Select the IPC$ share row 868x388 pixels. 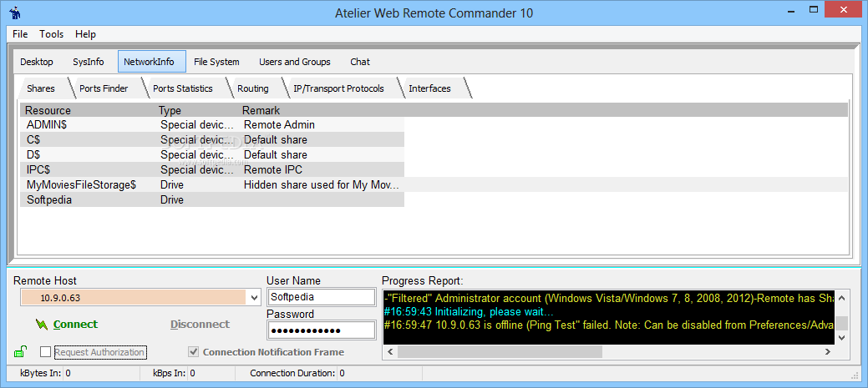tap(212, 169)
